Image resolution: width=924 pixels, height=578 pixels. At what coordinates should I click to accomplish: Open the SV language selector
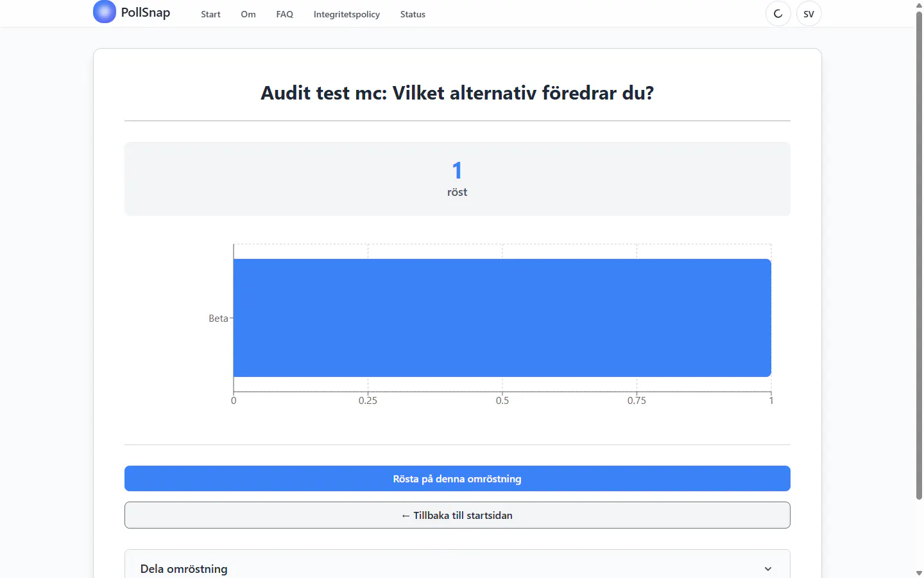[809, 13]
